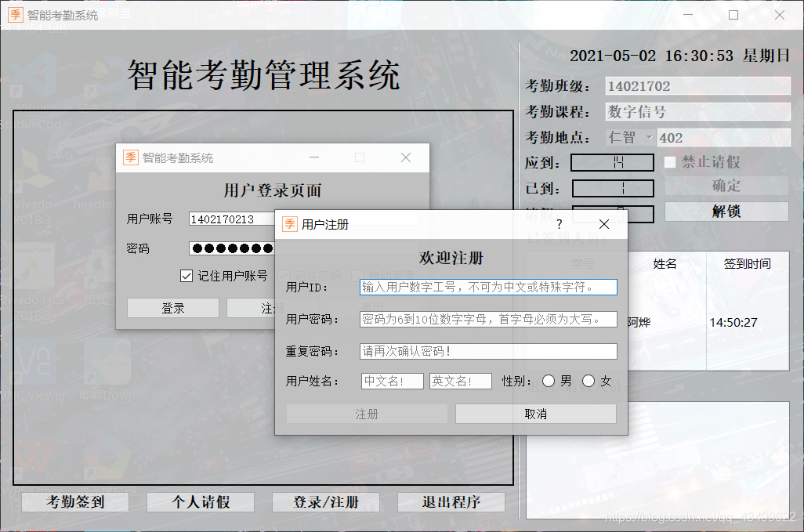Click the 14:50:27 sign-in time cell
Screen dimensions: 804x532
(x=733, y=322)
